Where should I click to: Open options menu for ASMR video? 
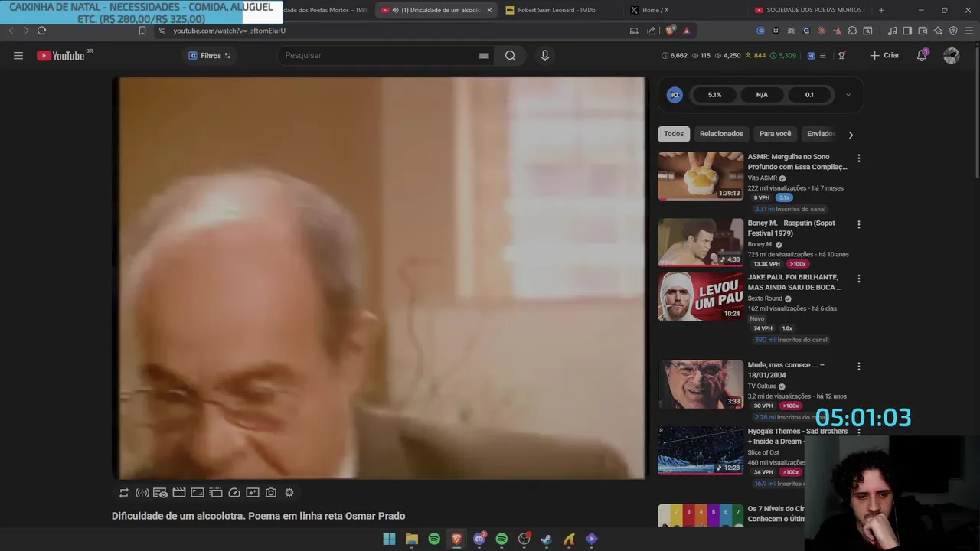[x=858, y=158]
